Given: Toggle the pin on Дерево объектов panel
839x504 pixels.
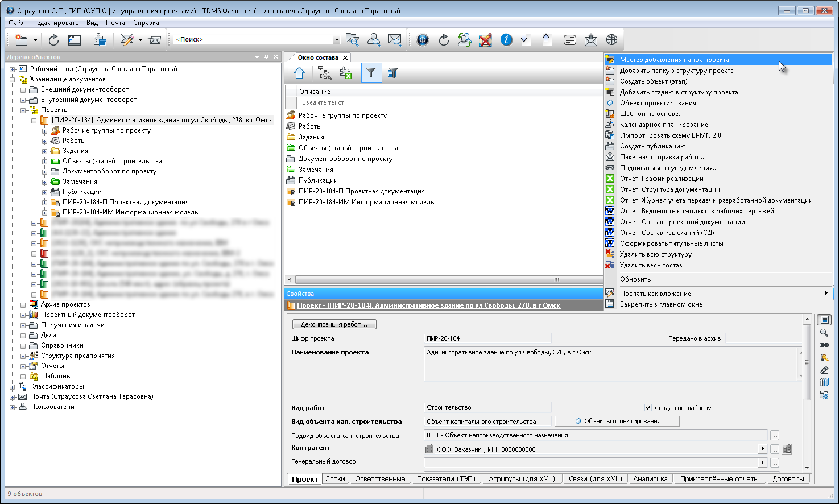Looking at the screenshot, I should (x=266, y=57).
